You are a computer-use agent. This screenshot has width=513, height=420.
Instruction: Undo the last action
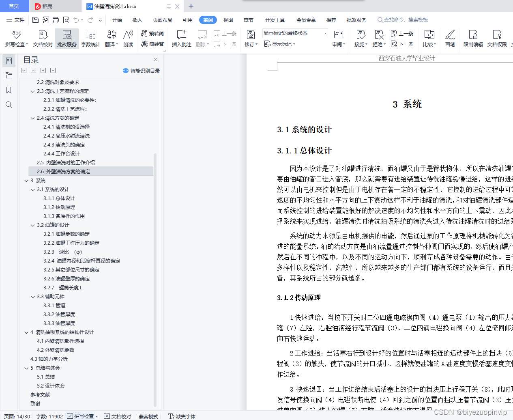[76, 20]
